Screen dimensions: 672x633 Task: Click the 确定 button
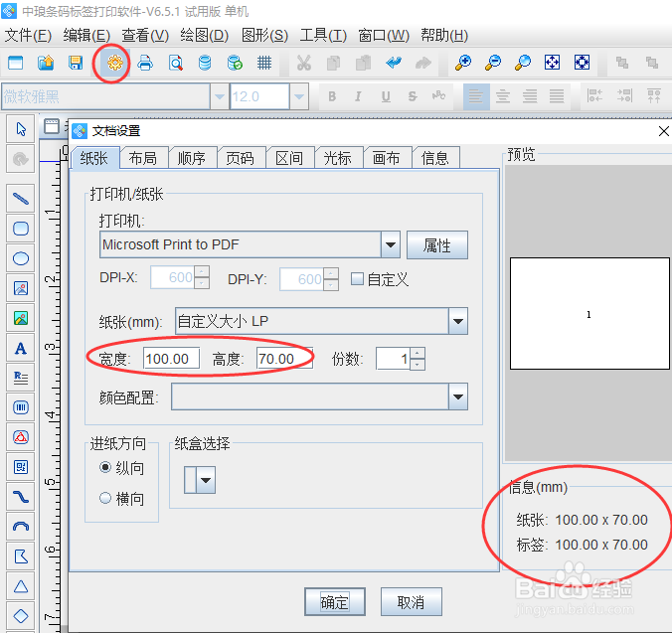coord(335,602)
